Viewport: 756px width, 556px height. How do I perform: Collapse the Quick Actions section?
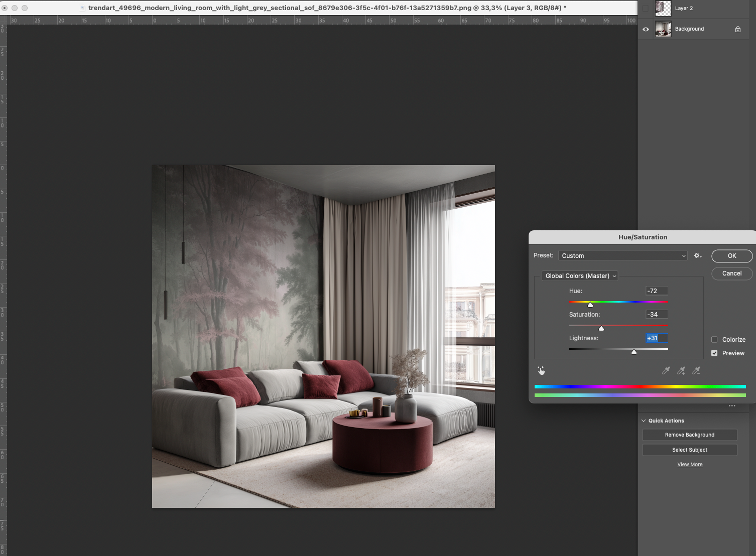(x=644, y=421)
